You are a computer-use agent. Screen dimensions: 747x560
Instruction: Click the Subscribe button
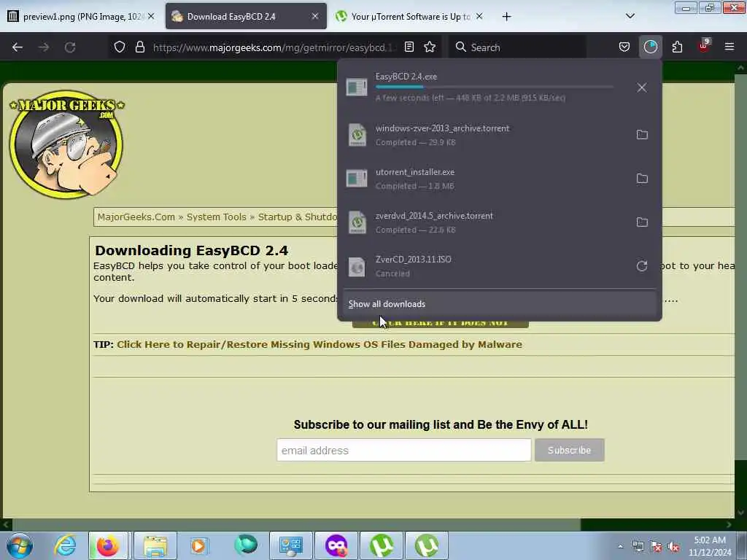[569, 450]
